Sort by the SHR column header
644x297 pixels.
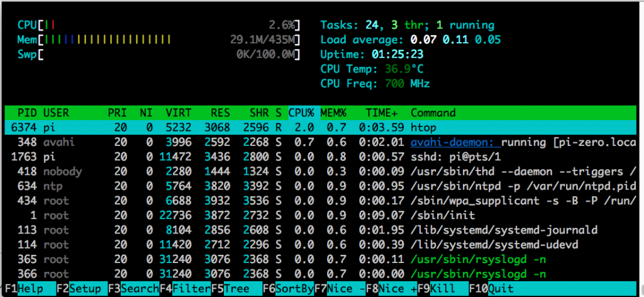point(259,113)
